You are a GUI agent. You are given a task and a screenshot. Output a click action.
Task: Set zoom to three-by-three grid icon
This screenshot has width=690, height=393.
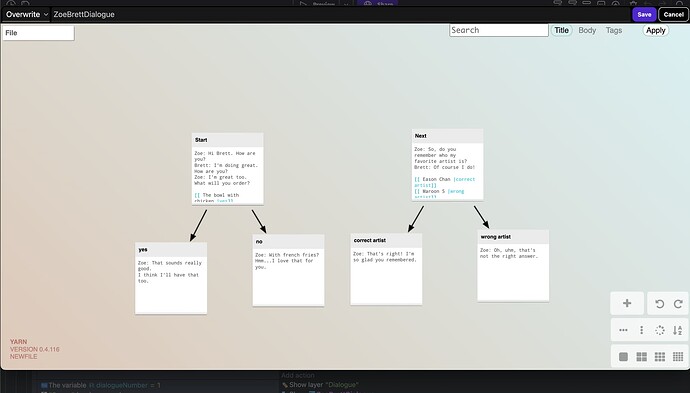point(660,356)
